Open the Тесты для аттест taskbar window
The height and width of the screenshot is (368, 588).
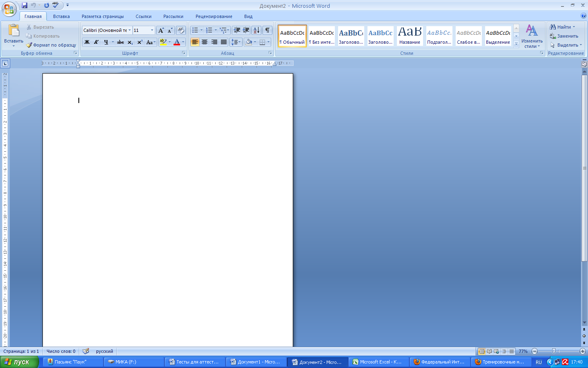[x=195, y=362]
